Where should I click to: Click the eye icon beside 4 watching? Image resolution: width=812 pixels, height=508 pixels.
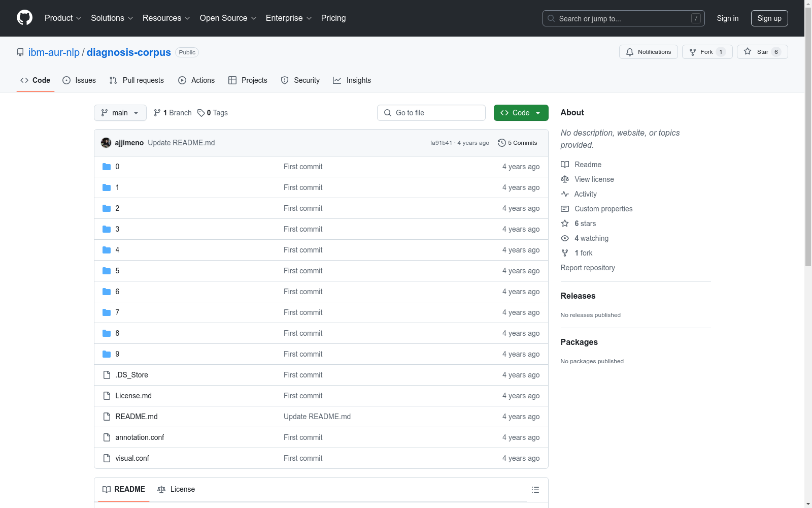(565, 238)
